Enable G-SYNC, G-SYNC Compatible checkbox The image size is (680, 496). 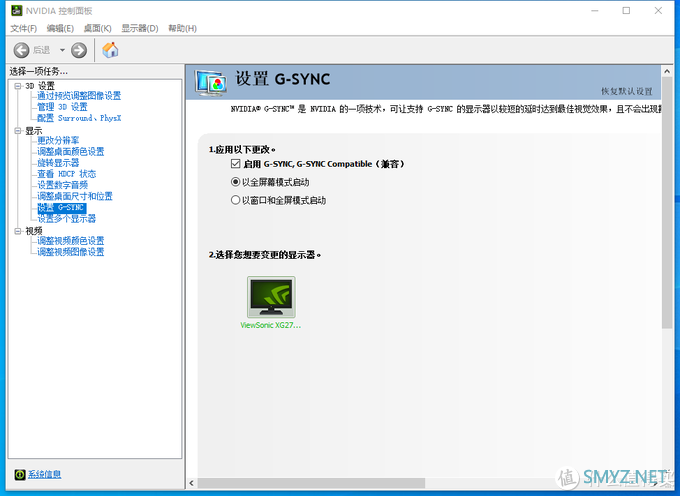point(235,164)
